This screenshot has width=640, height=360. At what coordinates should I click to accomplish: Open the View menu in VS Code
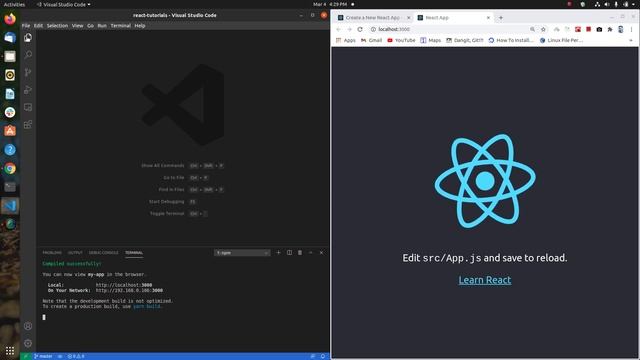point(78,26)
